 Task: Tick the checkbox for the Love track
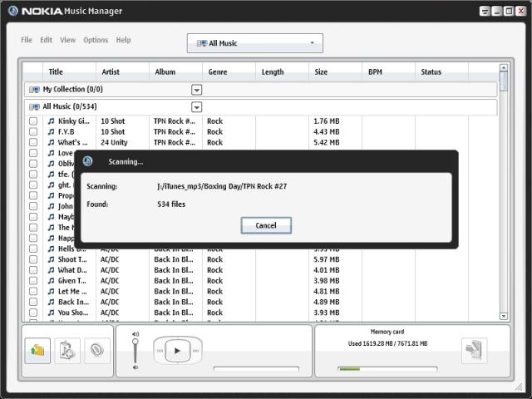(x=33, y=153)
